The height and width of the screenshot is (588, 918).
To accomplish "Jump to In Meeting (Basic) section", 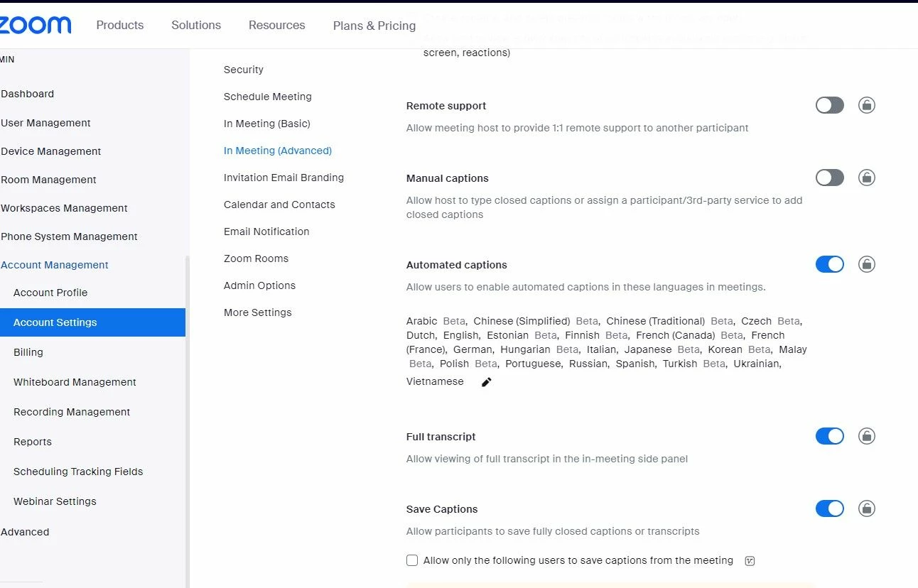I will (x=267, y=124).
